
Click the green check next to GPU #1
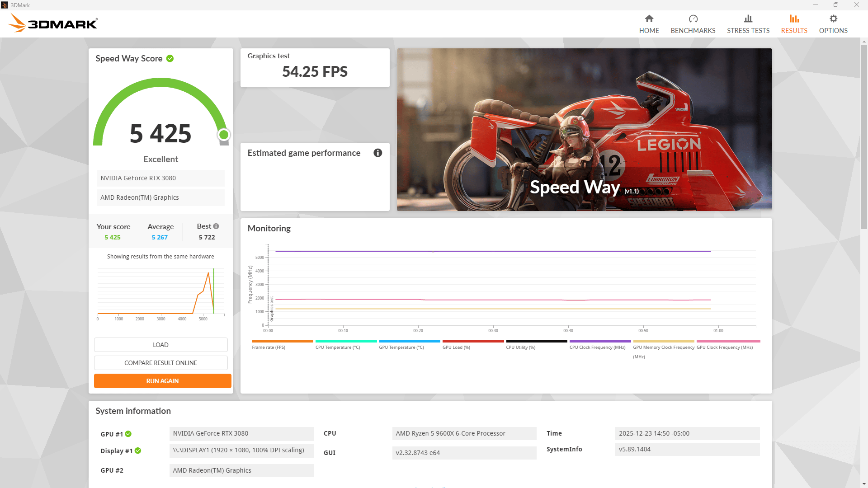[128, 434]
